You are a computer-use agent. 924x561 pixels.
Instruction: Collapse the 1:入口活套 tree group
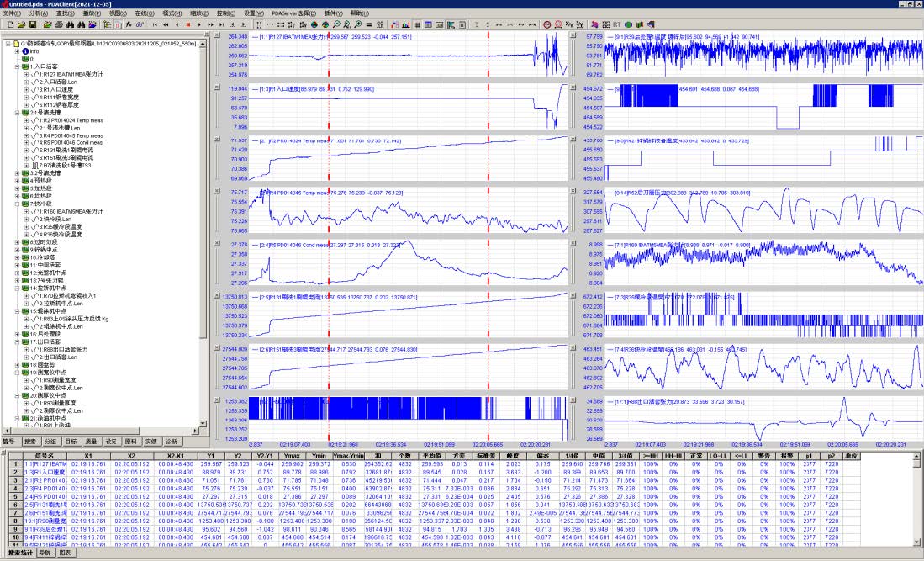(18, 66)
